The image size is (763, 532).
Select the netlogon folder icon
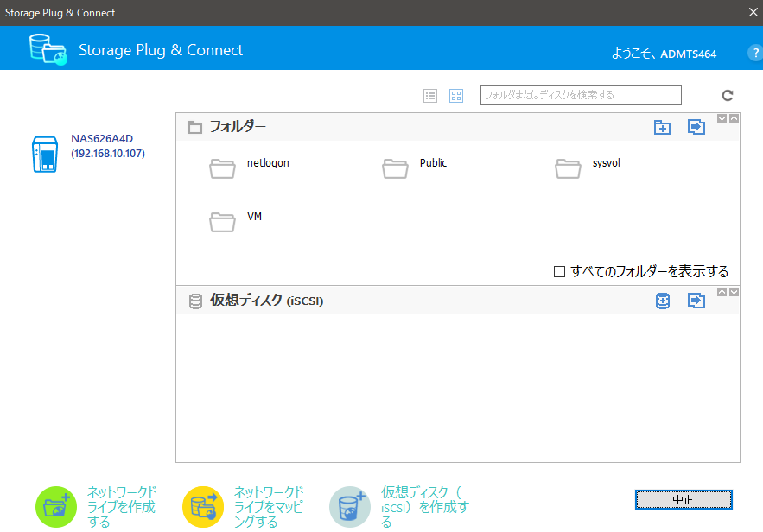[x=222, y=168]
